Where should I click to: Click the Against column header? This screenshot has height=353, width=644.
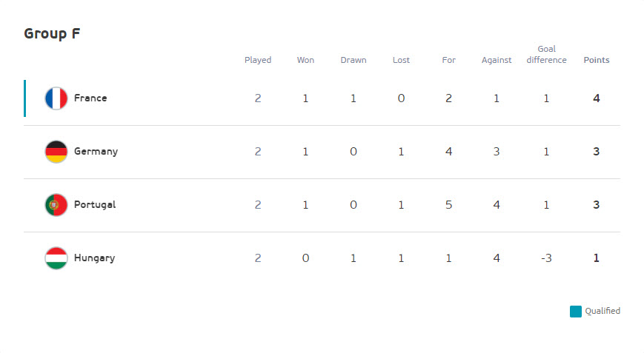click(x=497, y=60)
